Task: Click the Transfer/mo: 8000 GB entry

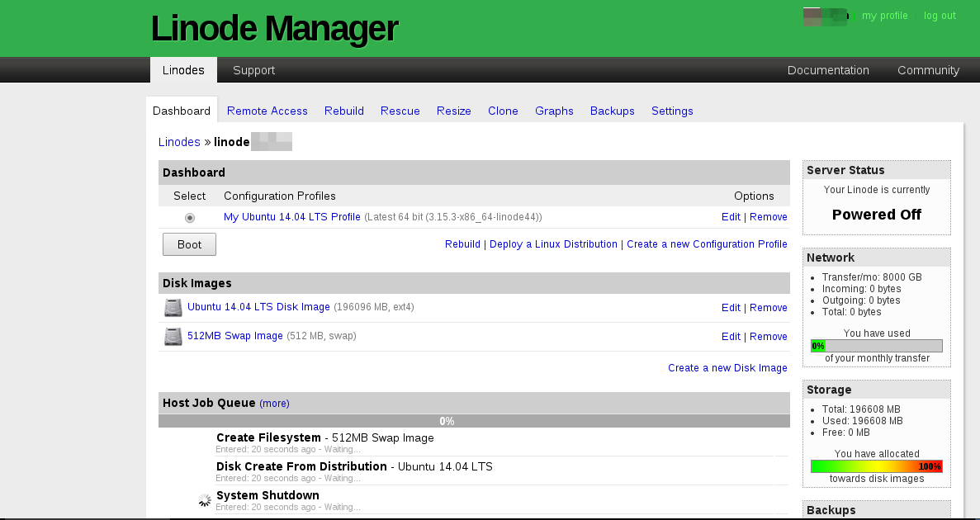Action: 872,277
